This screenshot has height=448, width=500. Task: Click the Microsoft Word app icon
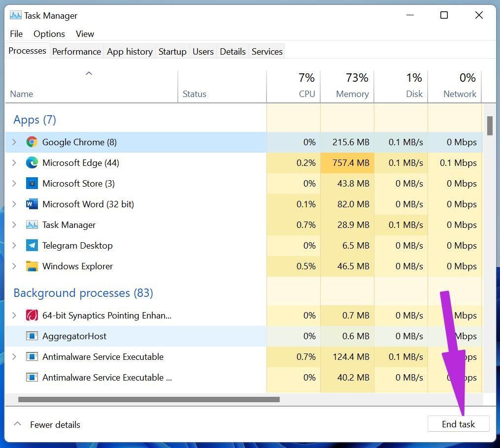(x=32, y=204)
